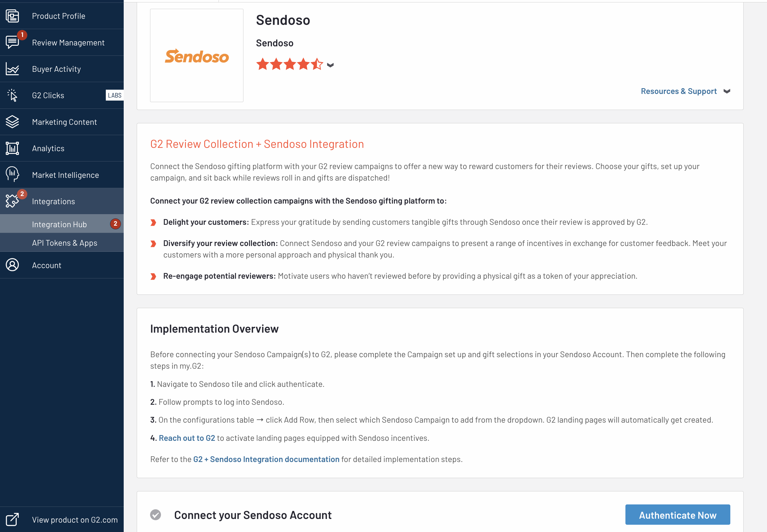Click the Account person icon
Image resolution: width=767 pixels, height=532 pixels.
click(12, 265)
